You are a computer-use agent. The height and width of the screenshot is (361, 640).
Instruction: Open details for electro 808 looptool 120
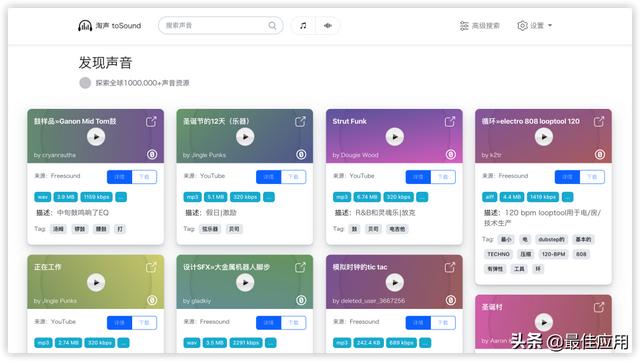coord(567,177)
